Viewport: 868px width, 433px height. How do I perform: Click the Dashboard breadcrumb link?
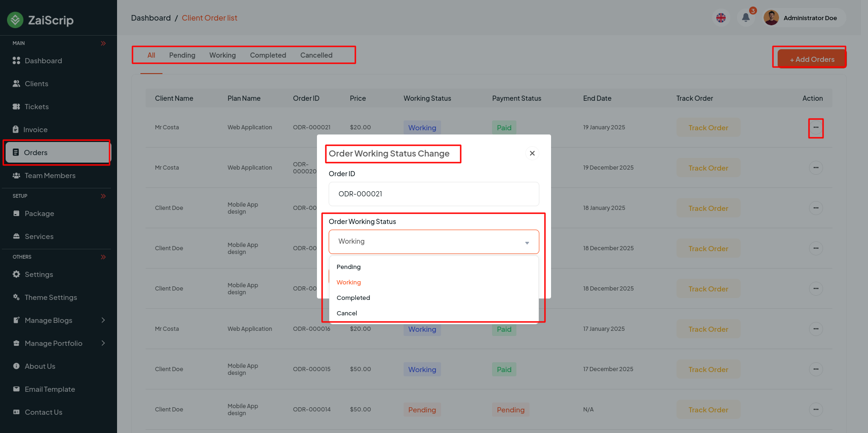coord(151,18)
